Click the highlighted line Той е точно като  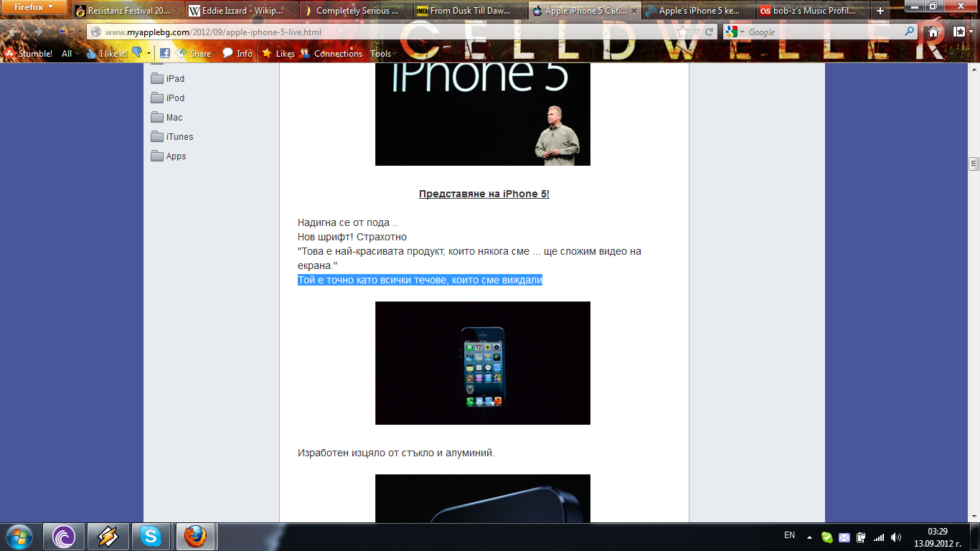420,281
